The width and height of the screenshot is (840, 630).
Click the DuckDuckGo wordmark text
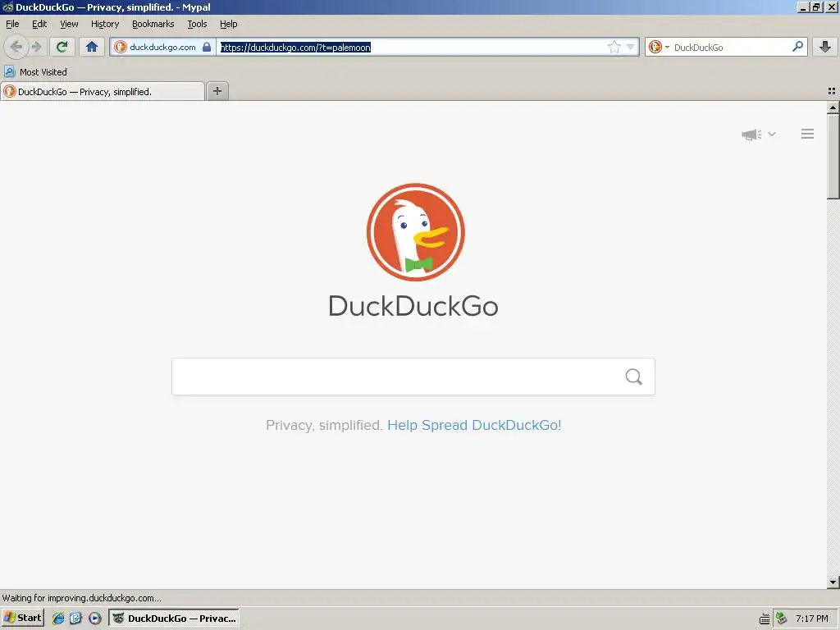point(413,306)
